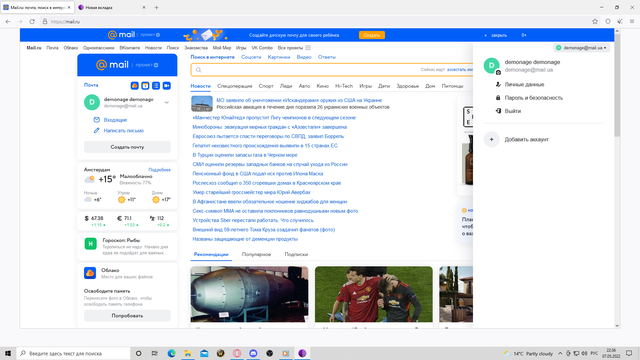Open the Cloud icon in mail widget
640x360 pixels.
[x=134, y=86]
